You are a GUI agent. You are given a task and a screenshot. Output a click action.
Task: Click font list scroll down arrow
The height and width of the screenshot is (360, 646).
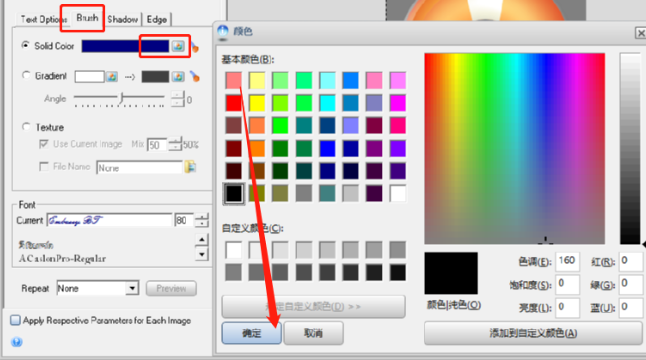201,255
